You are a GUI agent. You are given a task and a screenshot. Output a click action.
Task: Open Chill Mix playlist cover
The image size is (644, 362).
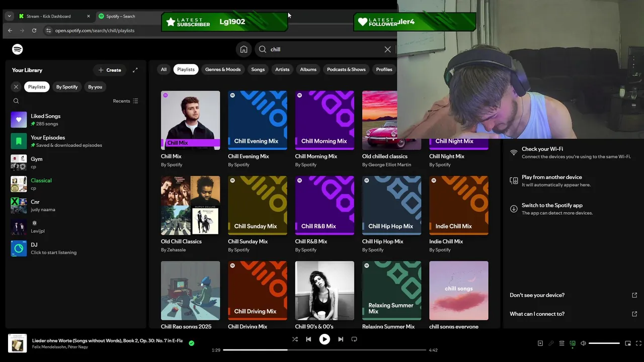coord(190,120)
